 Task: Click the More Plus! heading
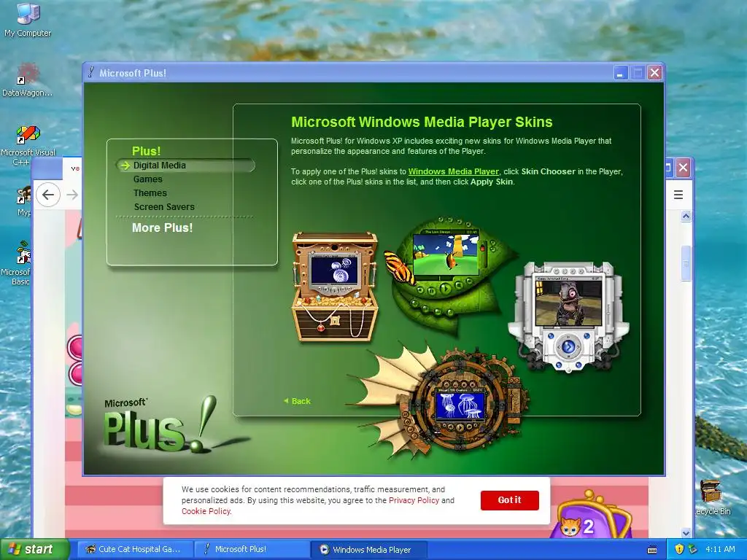coord(163,227)
